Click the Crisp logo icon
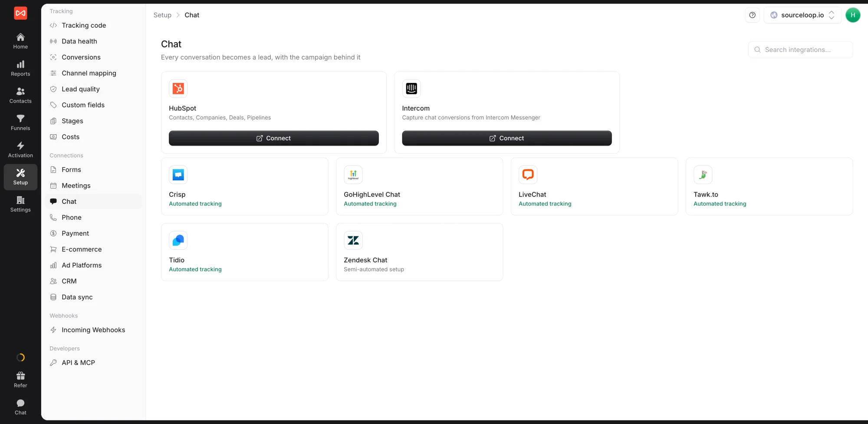 coord(178,175)
